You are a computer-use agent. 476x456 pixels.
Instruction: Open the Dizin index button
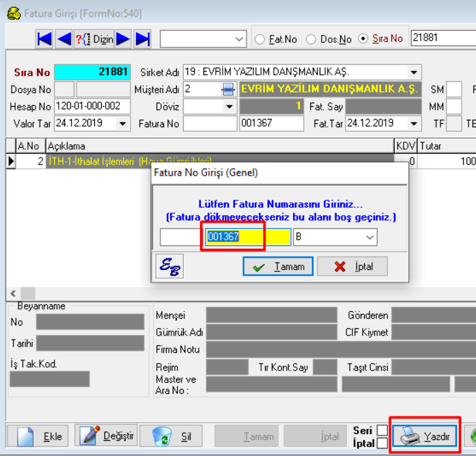pos(94,39)
